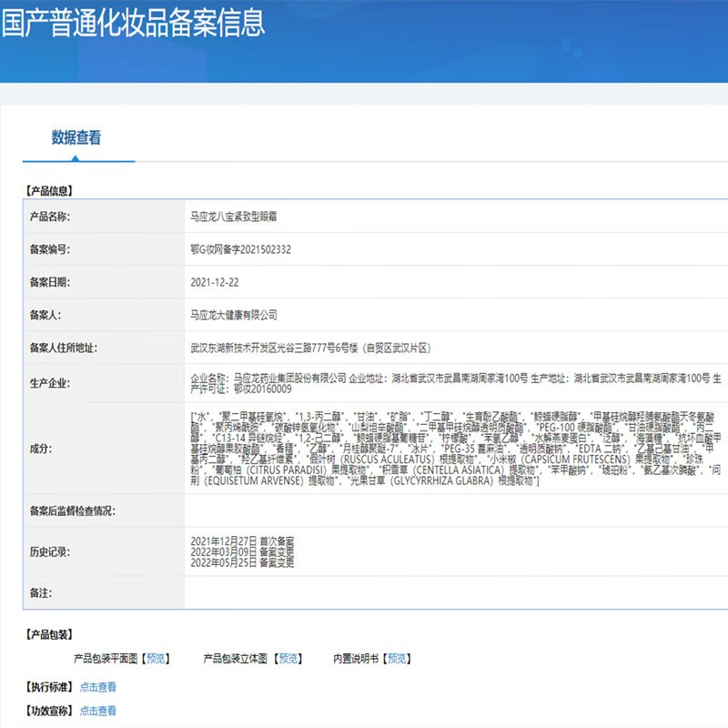Click the filer address 武汉东湖新技术开发区光谷三路777号6号楼
The width and height of the screenshot is (728, 728).
274,349
